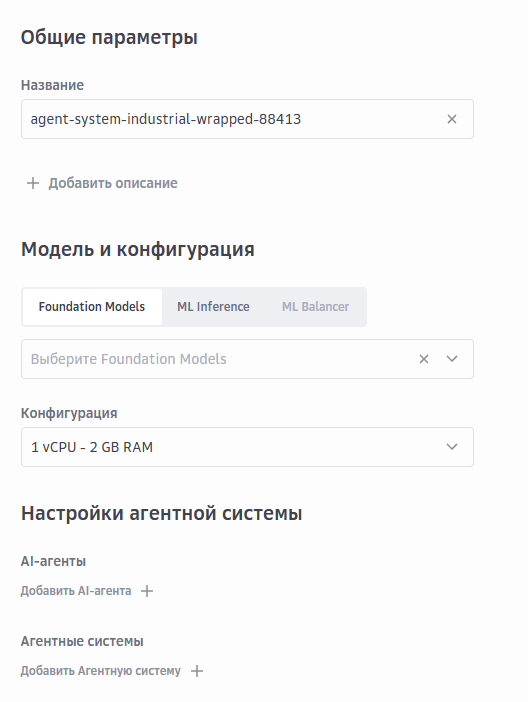
Task: Open the Выберите Foundation Models select box
Action: pos(247,359)
